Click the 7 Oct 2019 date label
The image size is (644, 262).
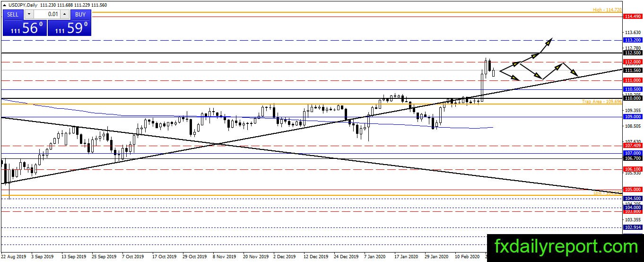coord(133,257)
